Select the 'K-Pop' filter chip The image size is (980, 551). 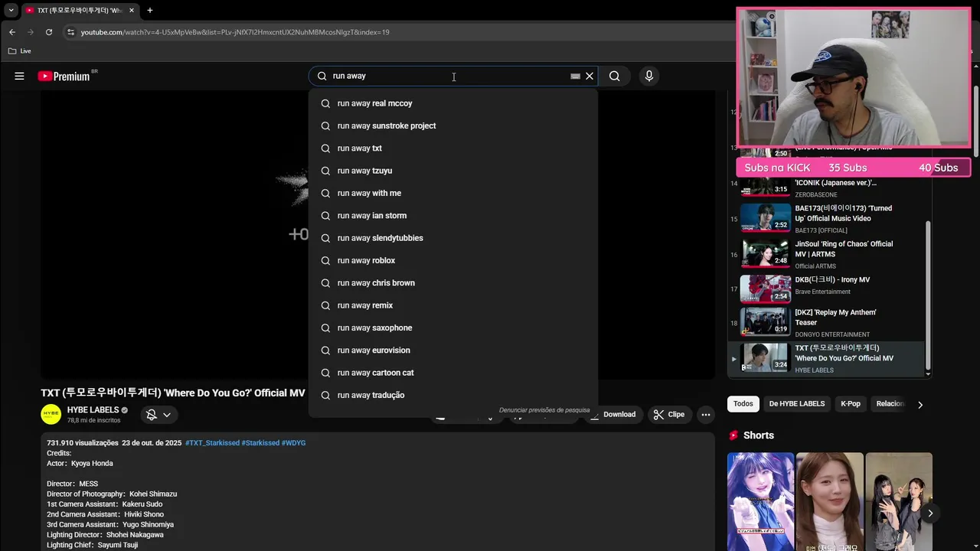click(x=851, y=404)
